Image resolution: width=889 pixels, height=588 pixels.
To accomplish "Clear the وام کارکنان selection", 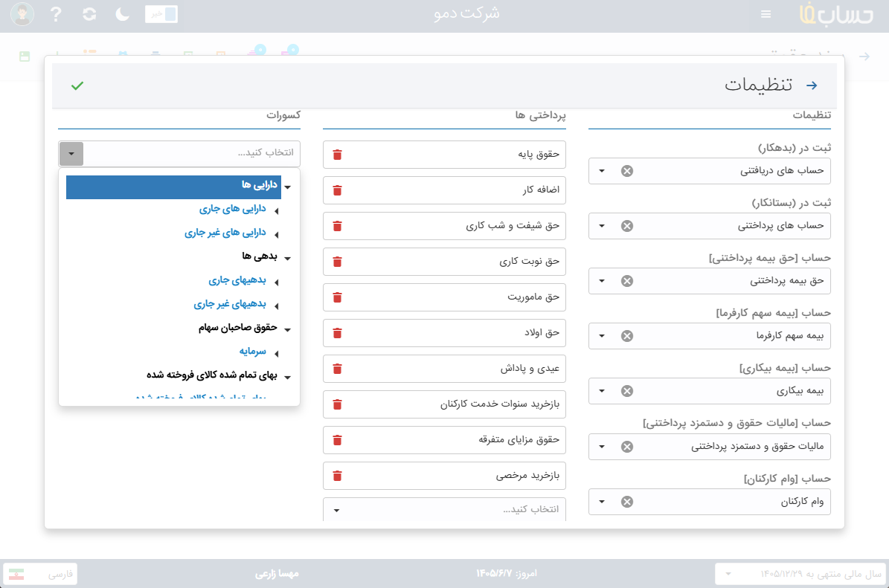I will 627,502.
